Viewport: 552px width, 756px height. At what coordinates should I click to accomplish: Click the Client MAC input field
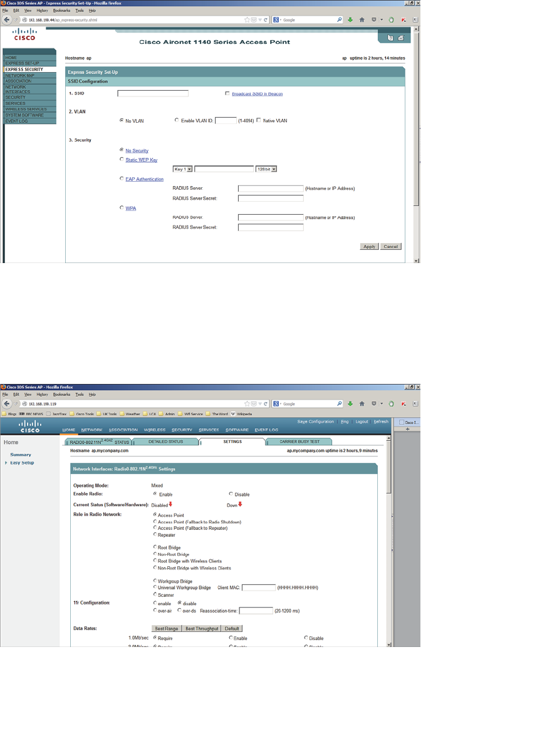(x=259, y=588)
